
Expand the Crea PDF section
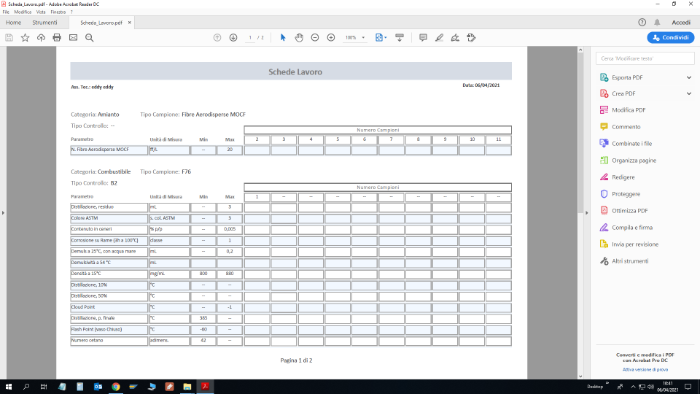pyautogui.click(x=689, y=94)
